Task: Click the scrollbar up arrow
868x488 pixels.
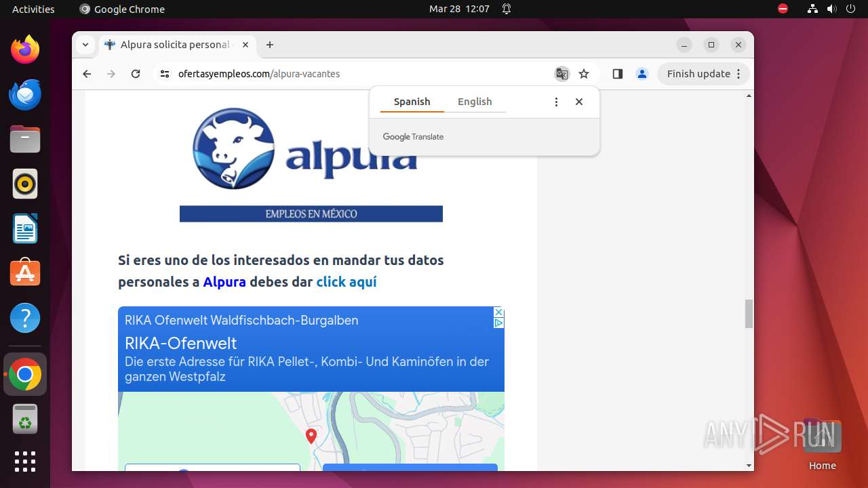Action: click(749, 96)
